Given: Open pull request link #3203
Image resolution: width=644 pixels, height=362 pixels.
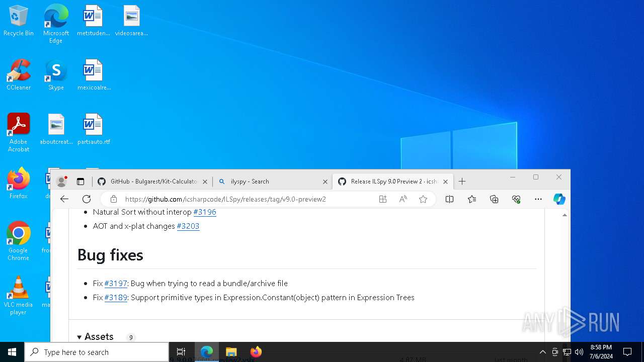Looking at the screenshot, I should tap(188, 226).
